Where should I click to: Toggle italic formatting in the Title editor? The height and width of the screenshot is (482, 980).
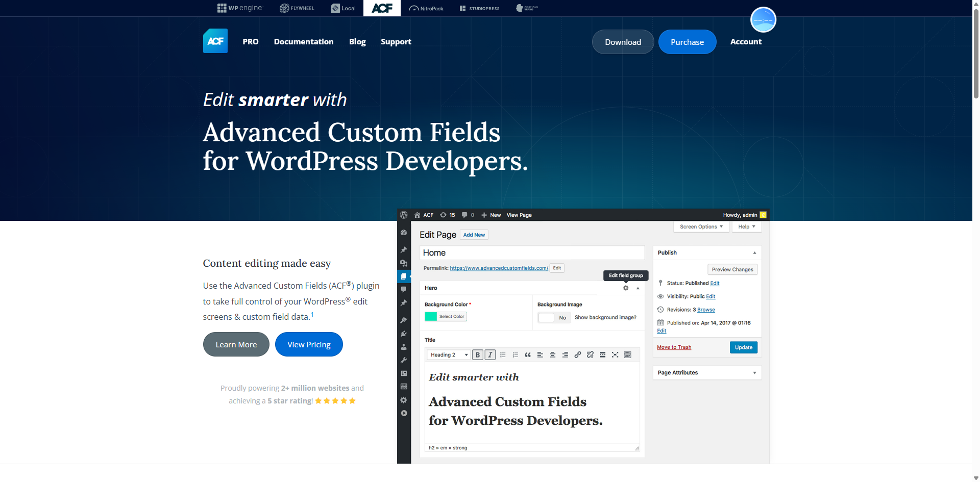click(x=490, y=355)
